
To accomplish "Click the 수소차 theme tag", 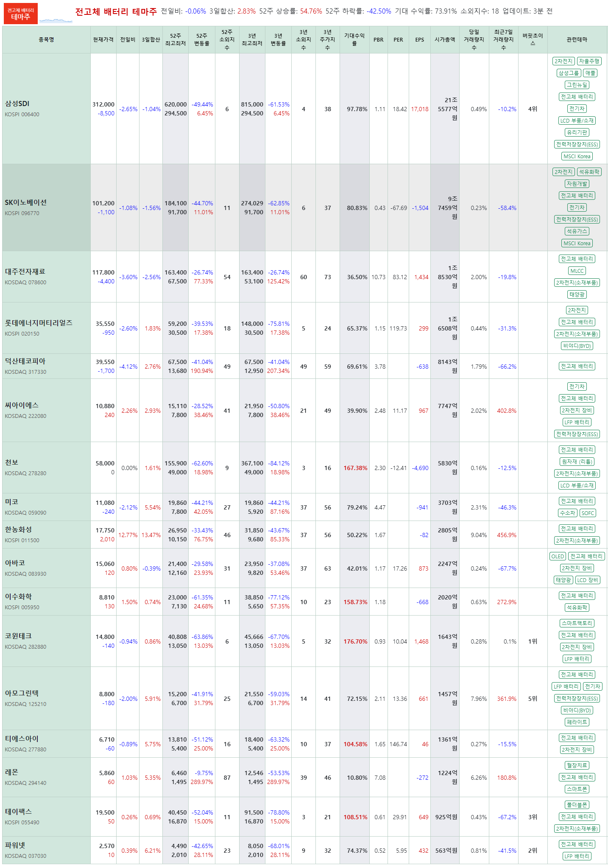I will [567, 513].
